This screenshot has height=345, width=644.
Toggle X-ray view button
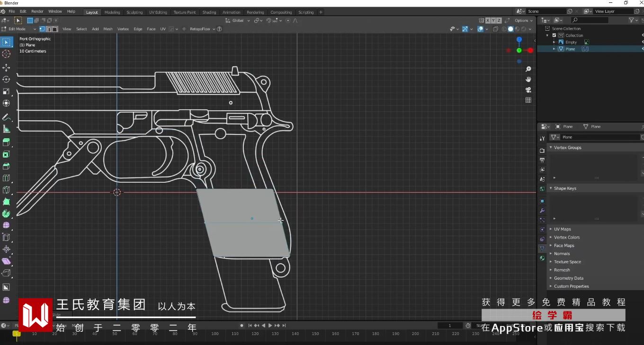point(495,29)
